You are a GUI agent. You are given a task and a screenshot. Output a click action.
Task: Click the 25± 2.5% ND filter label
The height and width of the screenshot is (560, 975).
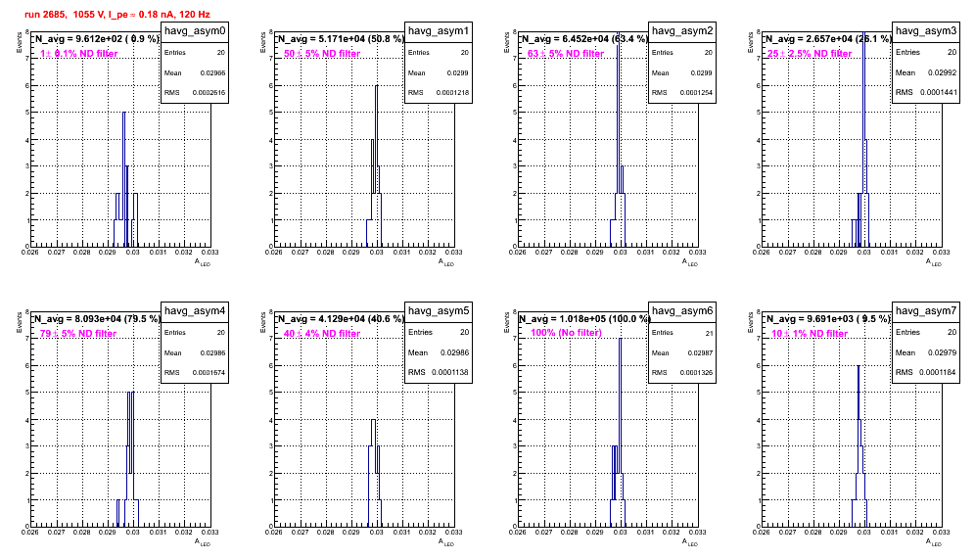point(810,54)
